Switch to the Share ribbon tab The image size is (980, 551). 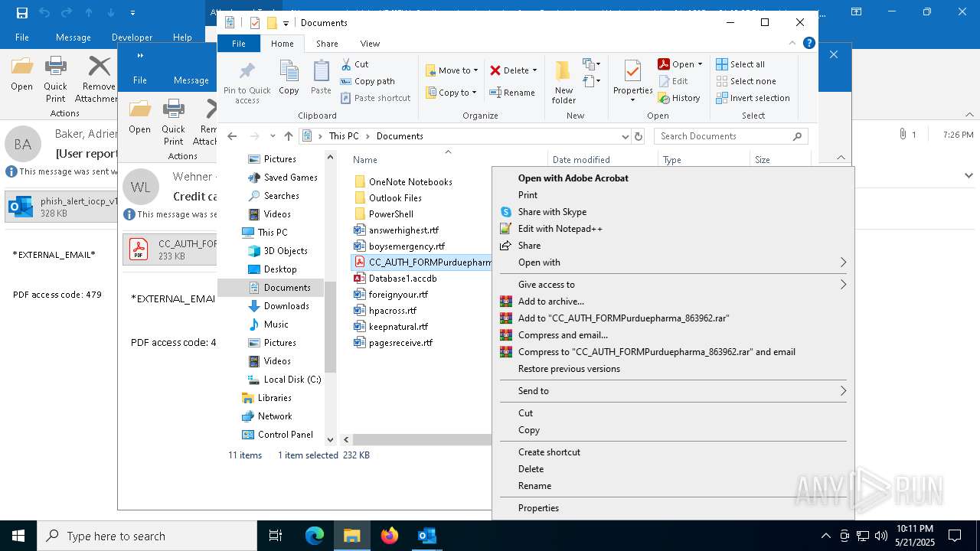[327, 44]
